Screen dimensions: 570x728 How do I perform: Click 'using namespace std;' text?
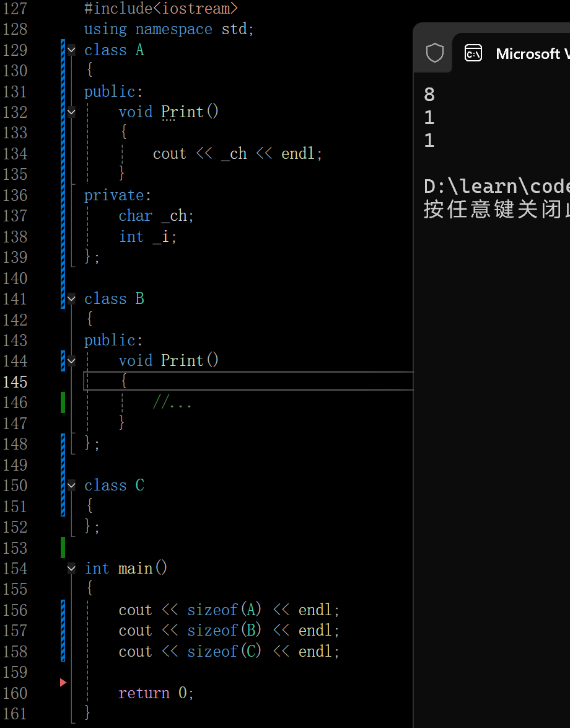click(x=169, y=29)
